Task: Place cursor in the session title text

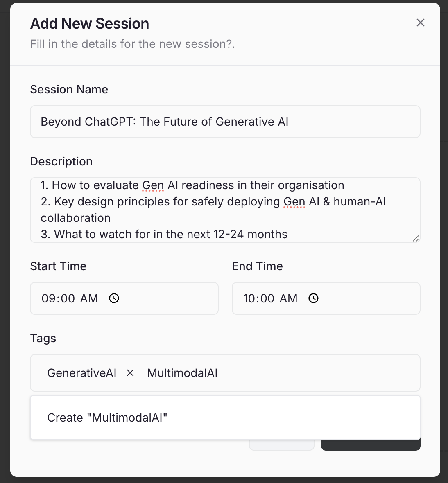Action: coord(164,122)
